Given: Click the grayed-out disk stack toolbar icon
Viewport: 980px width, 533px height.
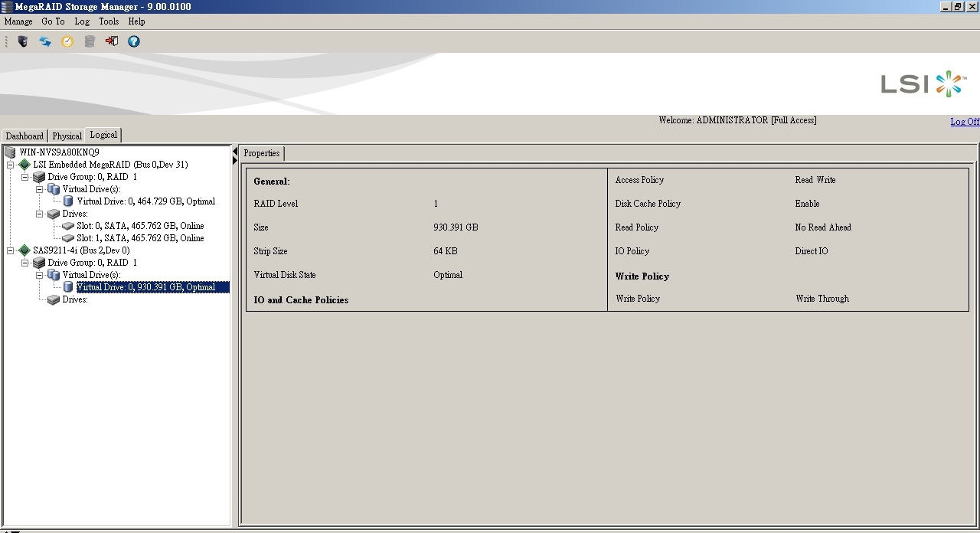Looking at the screenshot, I should click(x=90, y=41).
